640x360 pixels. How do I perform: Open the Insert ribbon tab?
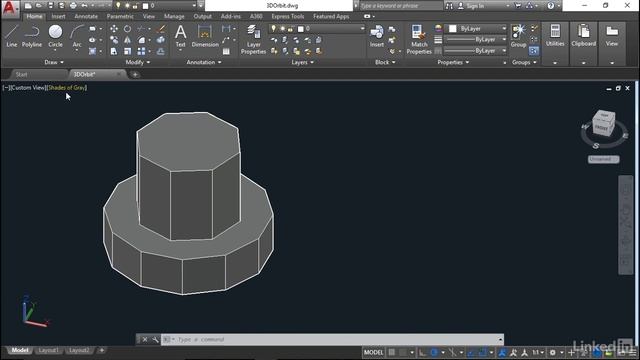click(58, 16)
